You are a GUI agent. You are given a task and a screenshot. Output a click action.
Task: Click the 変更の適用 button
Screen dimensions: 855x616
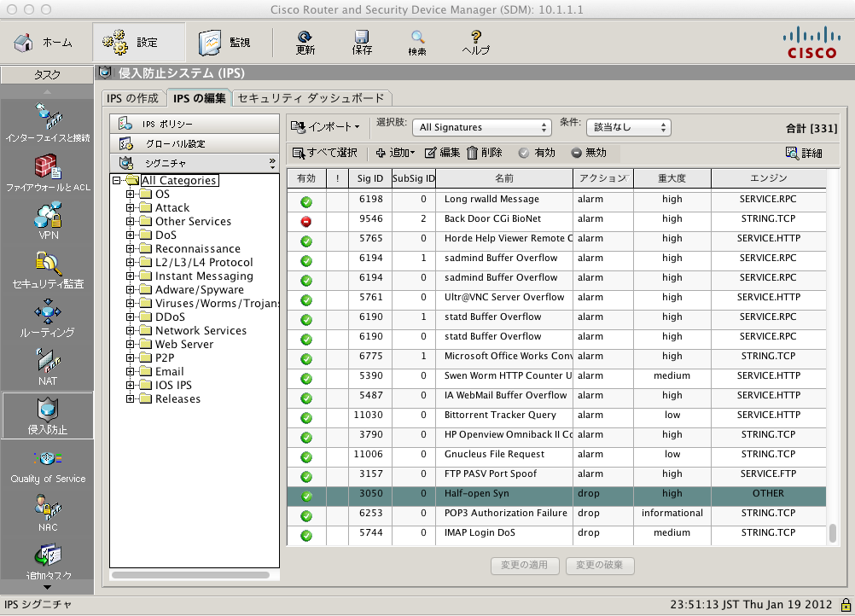(x=525, y=565)
